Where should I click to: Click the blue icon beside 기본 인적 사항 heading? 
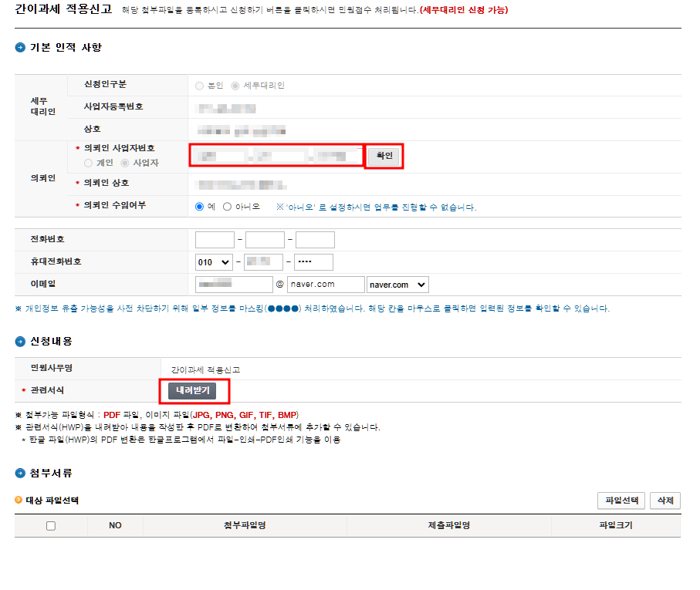[19, 47]
